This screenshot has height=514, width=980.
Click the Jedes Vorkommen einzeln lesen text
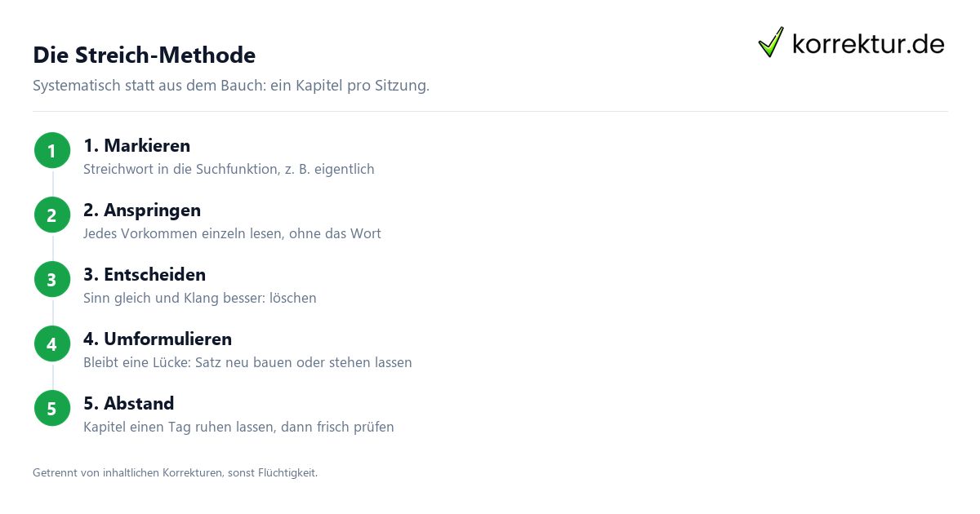click(232, 234)
